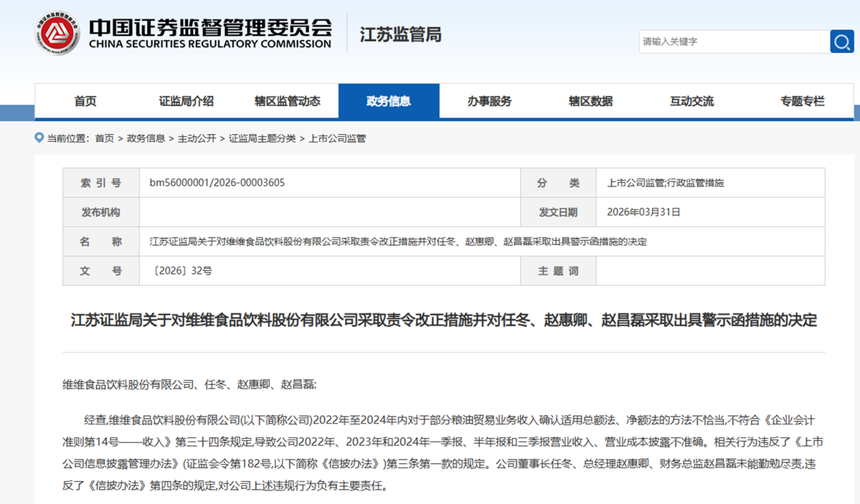Go to 办事服务 tab
This screenshot has width=860, height=504.
pyautogui.click(x=489, y=101)
